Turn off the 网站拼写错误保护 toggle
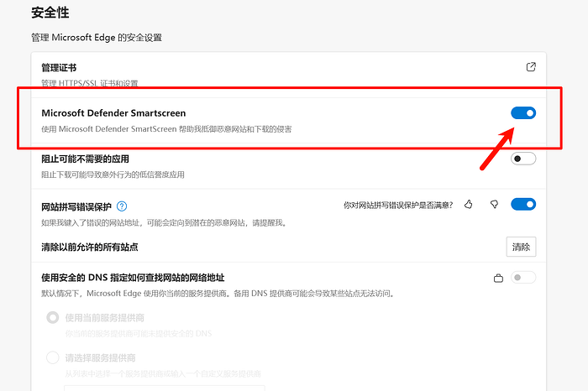This screenshot has height=391, width=588. click(523, 205)
